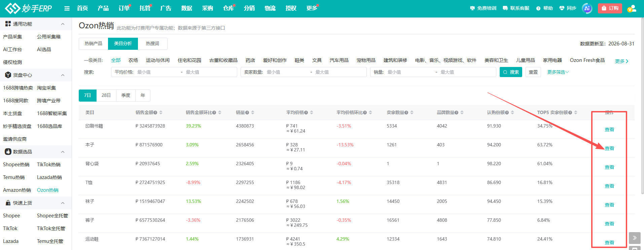Click the 品牌数量 sort arrows
The image size is (644, 250).
click(462, 112)
